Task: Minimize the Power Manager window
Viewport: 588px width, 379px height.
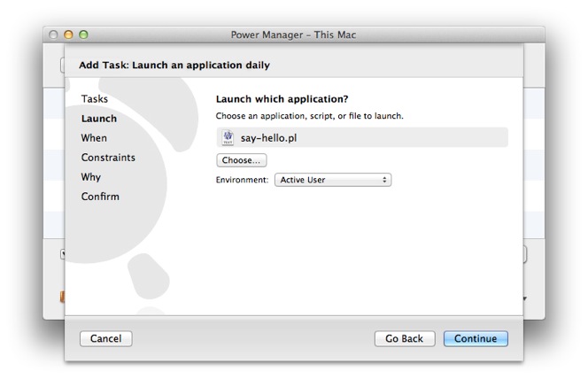Action: click(68, 35)
